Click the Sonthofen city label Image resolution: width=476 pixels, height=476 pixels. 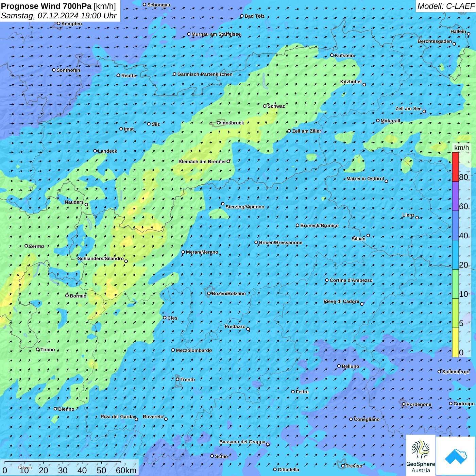pyautogui.click(x=68, y=70)
